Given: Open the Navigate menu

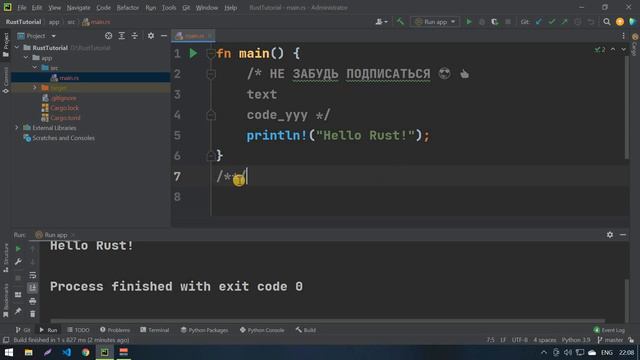Looking at the screenshot, I should click(78, 7).
